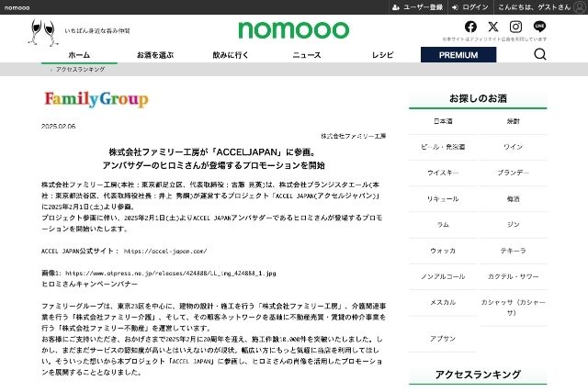The height and width of the screenshot is (392, 588).
Task: Open the Instagram social icon
Action: pyautogui.click(x=516, y=28)
